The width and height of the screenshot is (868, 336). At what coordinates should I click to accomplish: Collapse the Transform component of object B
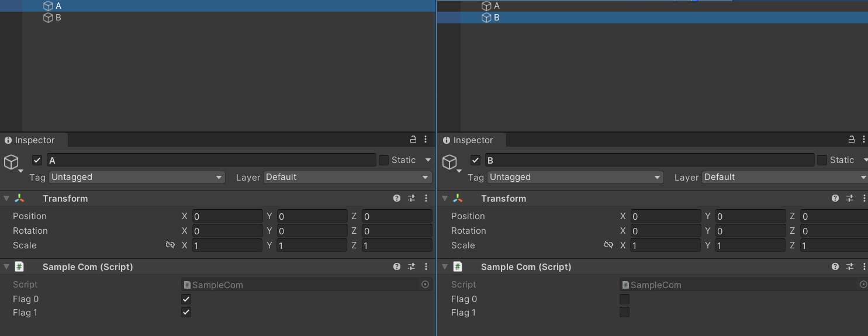click(x=445, y=199)
